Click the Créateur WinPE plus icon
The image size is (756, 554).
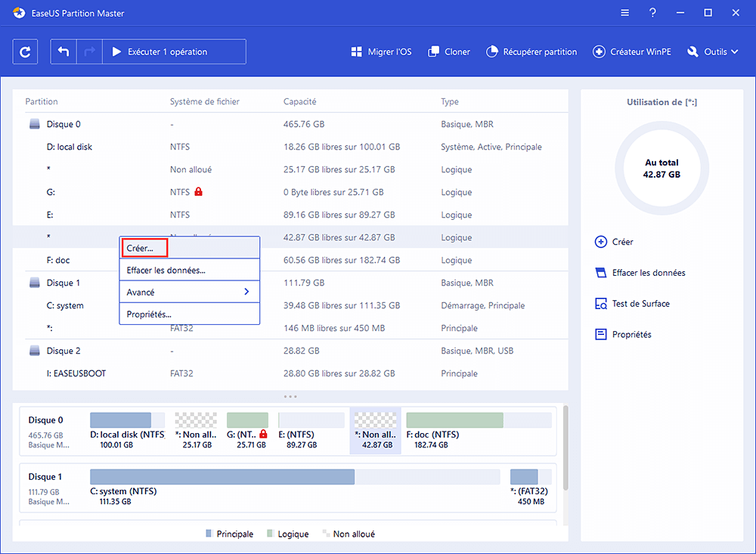599,51
